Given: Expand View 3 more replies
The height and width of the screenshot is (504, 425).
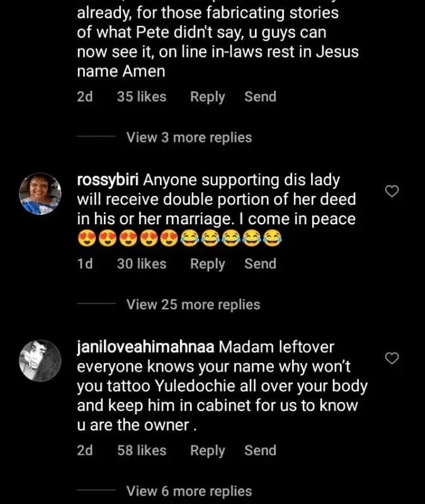Looking at the screenshot, I should coord(189,137).
